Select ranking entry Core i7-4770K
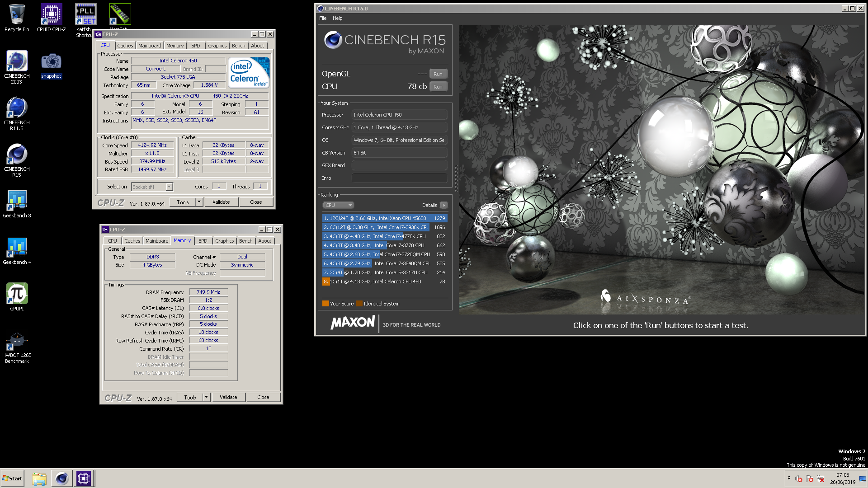 tap(385, 236)
